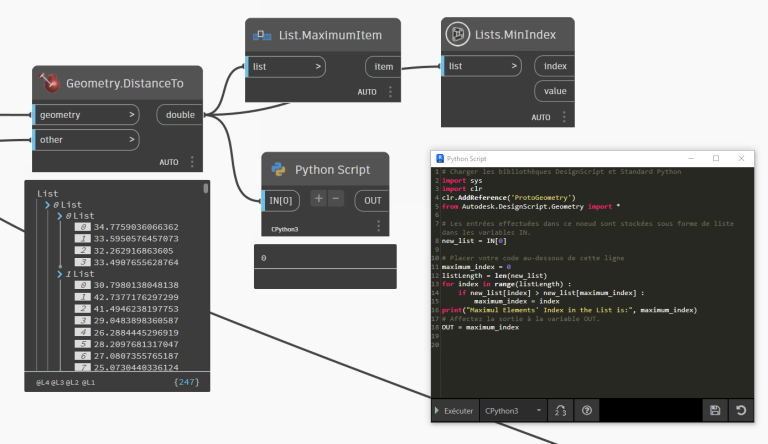Image resolution: width=768 pixels, height=444 pixels.
Task: Select value 33.5950576457073 in preview
Action: tap(136, 239)
